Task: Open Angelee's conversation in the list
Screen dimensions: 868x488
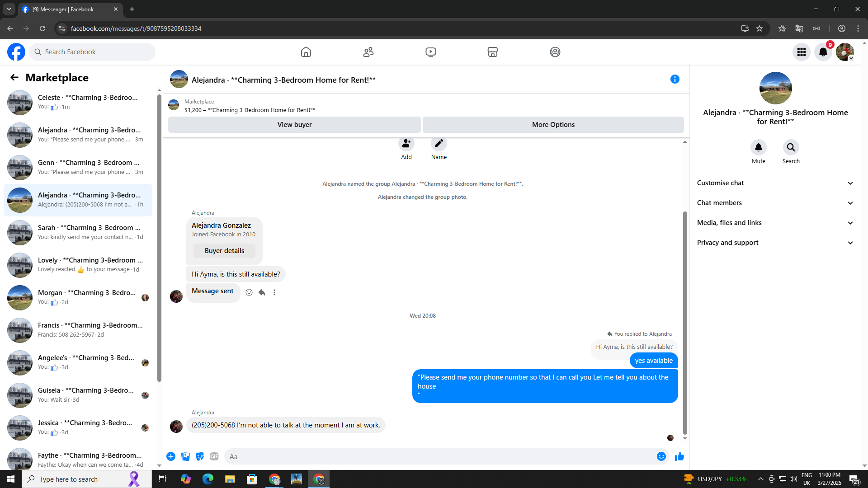Action: pyautogui.click(x=78, y=363)
